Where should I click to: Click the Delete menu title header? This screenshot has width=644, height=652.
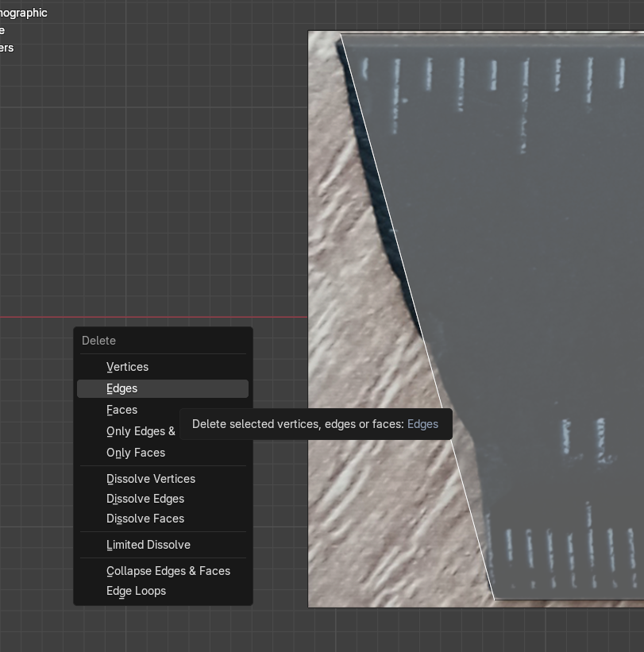click(99, 341)
